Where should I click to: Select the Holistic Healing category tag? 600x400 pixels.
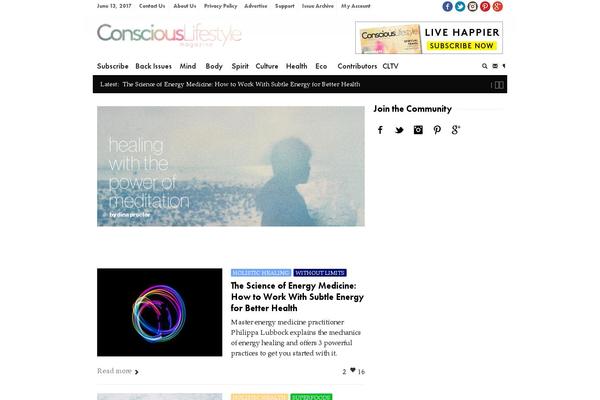261,273
